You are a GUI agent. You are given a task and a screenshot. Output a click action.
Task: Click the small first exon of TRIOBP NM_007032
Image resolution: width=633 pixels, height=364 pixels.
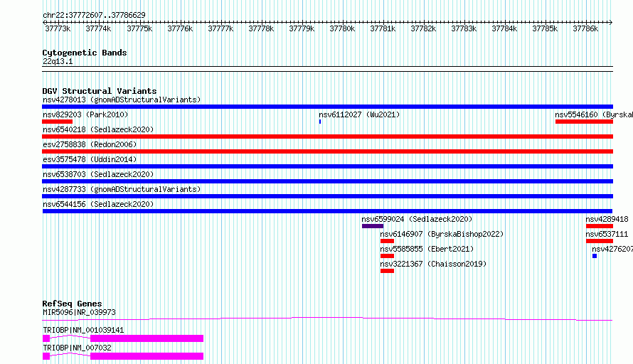(x=46, y=356)
